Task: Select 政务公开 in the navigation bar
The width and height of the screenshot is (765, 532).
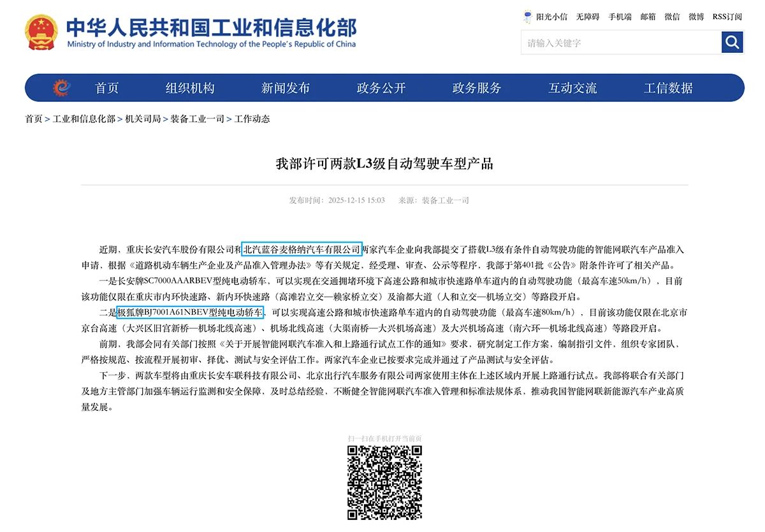Action: point(381,88)
